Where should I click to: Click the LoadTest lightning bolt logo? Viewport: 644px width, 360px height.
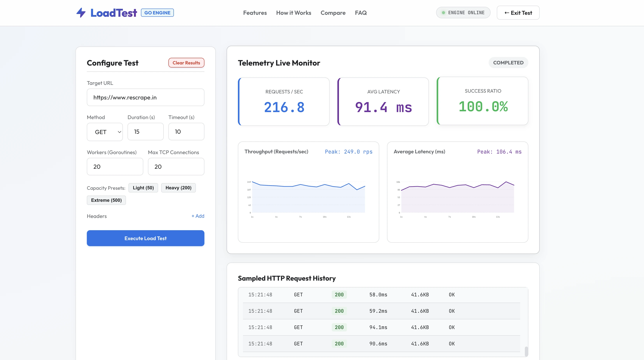point(81,13)
